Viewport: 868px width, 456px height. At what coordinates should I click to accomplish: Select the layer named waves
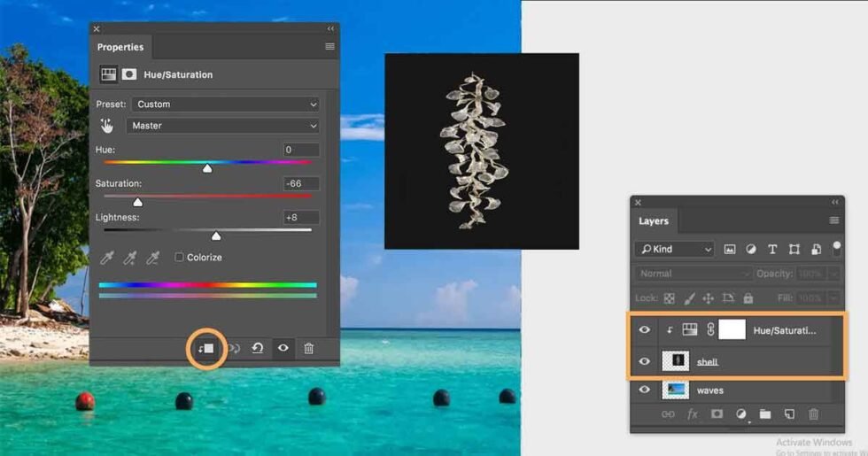coord(709,390)
